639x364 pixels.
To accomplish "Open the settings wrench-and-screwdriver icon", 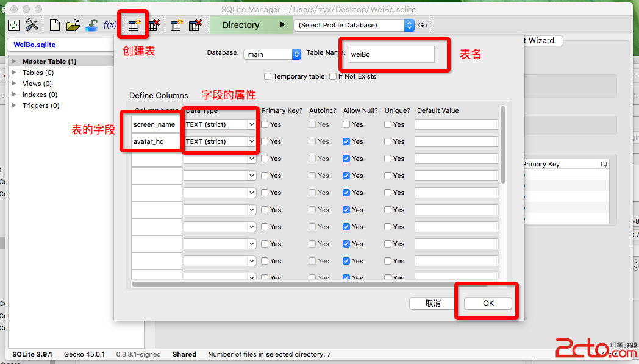I will coord(32,25).
